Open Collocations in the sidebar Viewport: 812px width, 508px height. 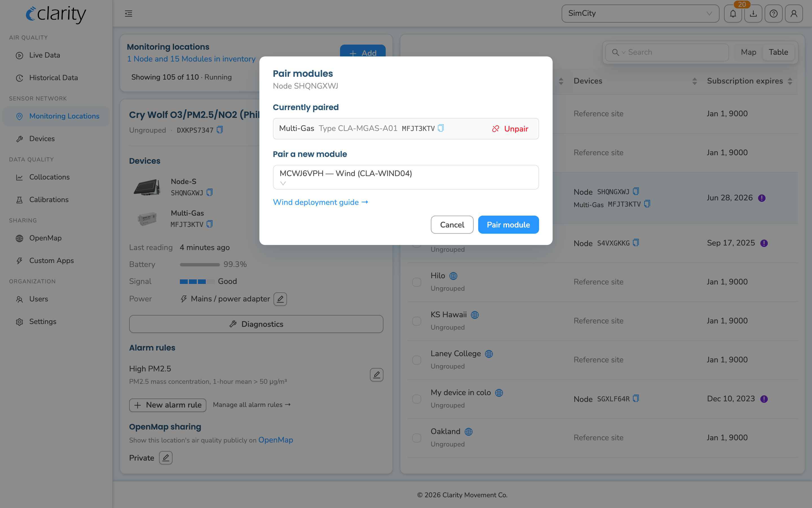coord(56,177)
